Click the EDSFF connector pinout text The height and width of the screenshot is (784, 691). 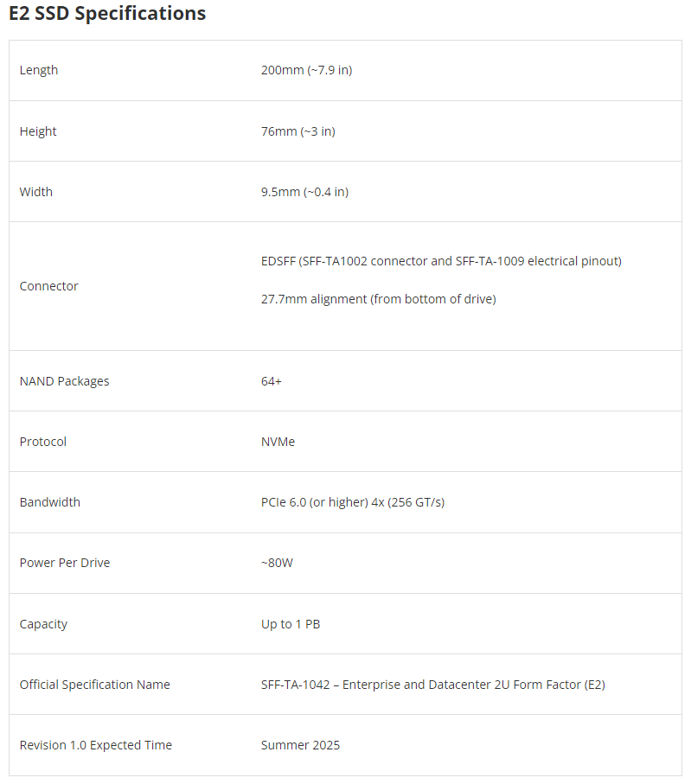(441, 261)
